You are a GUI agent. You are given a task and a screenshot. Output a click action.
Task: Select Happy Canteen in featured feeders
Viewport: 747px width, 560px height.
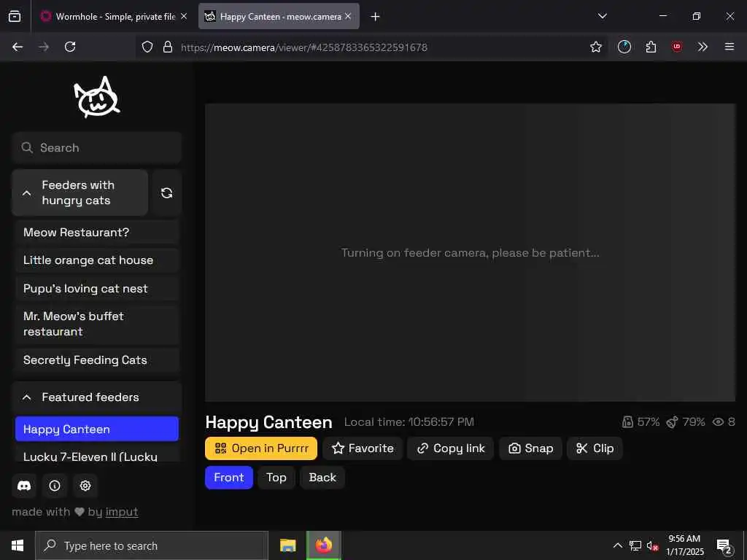(x=97, y=429)
